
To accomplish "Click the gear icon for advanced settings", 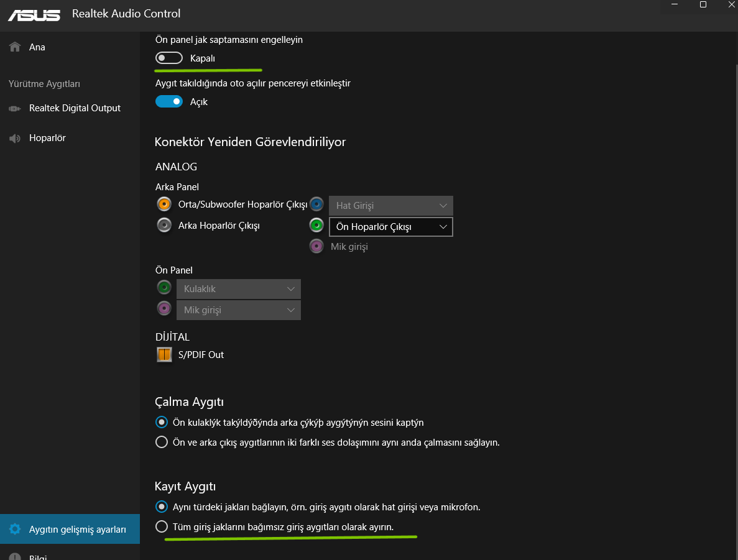I will pos(15,529).
